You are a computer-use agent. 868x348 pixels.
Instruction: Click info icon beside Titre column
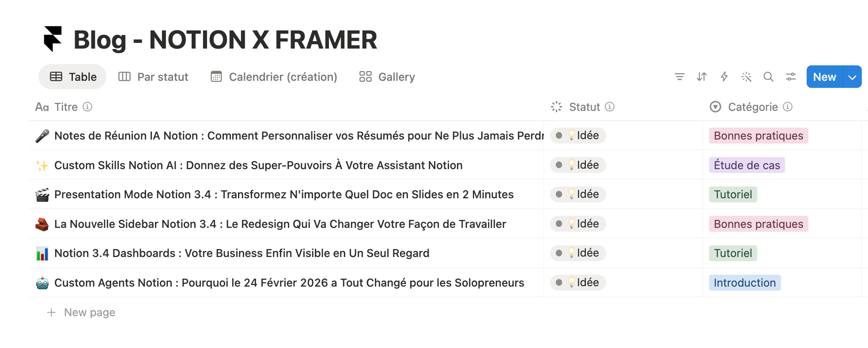[x=88, y=107]
